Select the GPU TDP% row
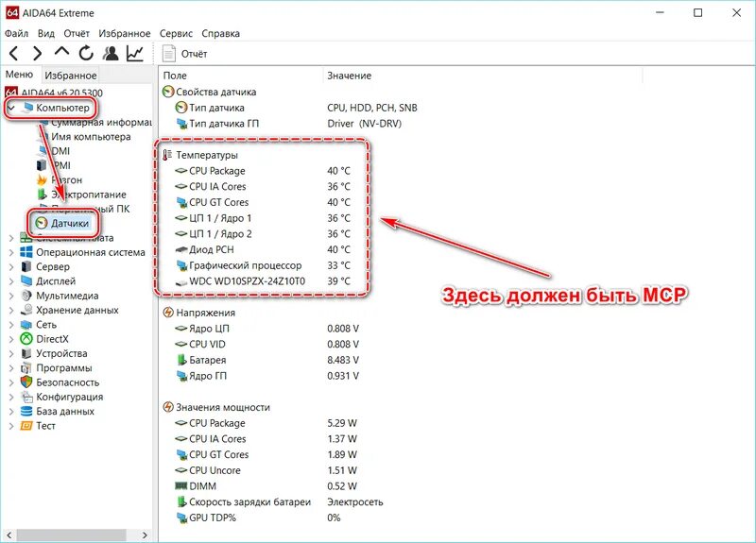This screenshot has height=543, width=756. point(258,518)
